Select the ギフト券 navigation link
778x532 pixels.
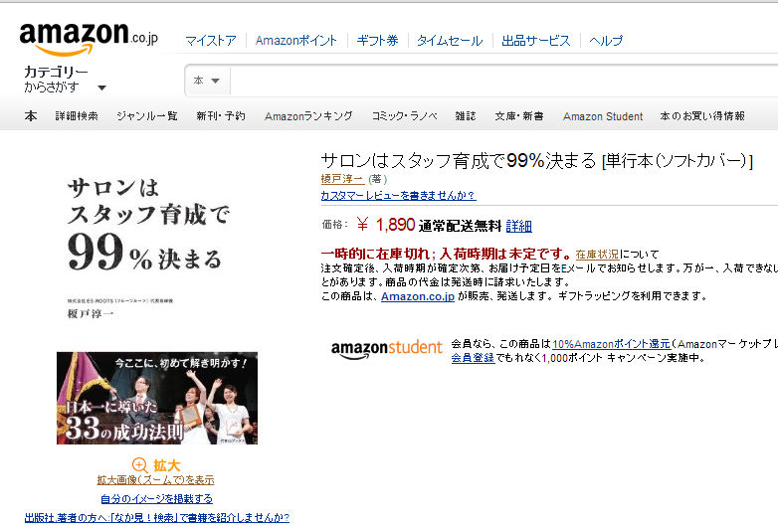pos(377,41)
